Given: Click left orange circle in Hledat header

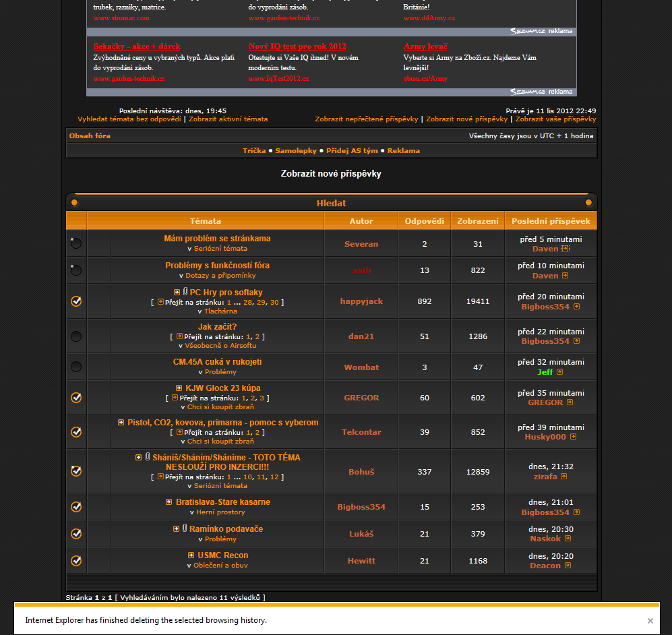Looking at the screenshot, I should tap(75, 203).
